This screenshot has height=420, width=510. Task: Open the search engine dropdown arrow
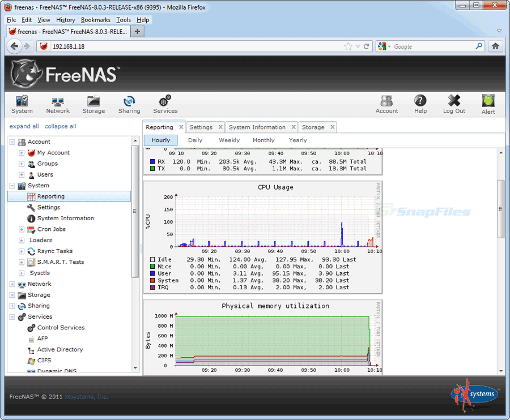389,46
